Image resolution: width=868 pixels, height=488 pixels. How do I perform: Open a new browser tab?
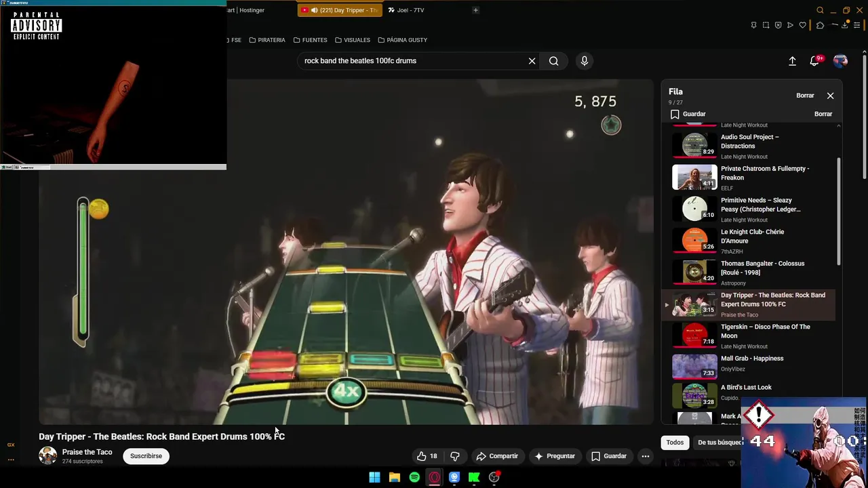click(x=475, y=10)
